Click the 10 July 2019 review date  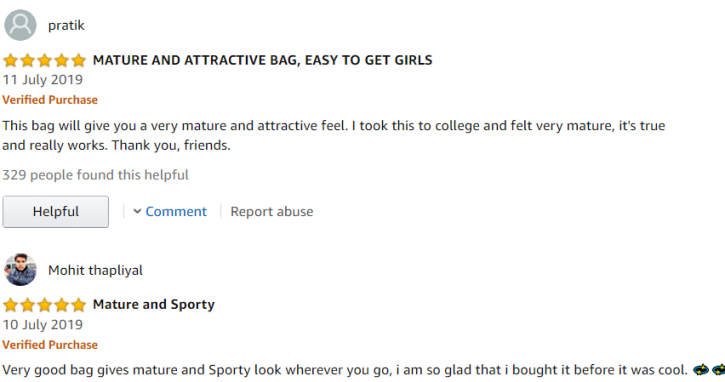tap(43, 325)
